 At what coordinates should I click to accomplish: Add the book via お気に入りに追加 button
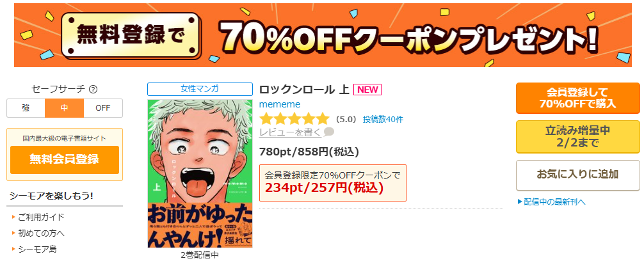click(x=578, y=175)
